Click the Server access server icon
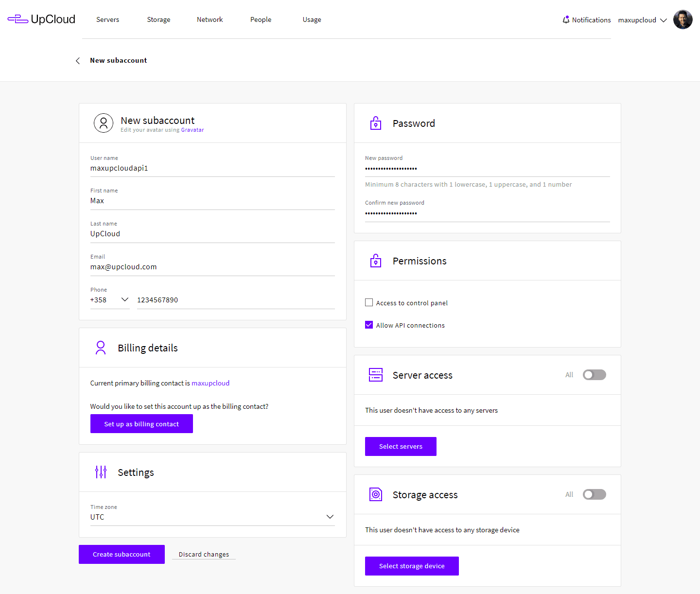The width and height of the screenshot is (700, 594). click(376, 375)
